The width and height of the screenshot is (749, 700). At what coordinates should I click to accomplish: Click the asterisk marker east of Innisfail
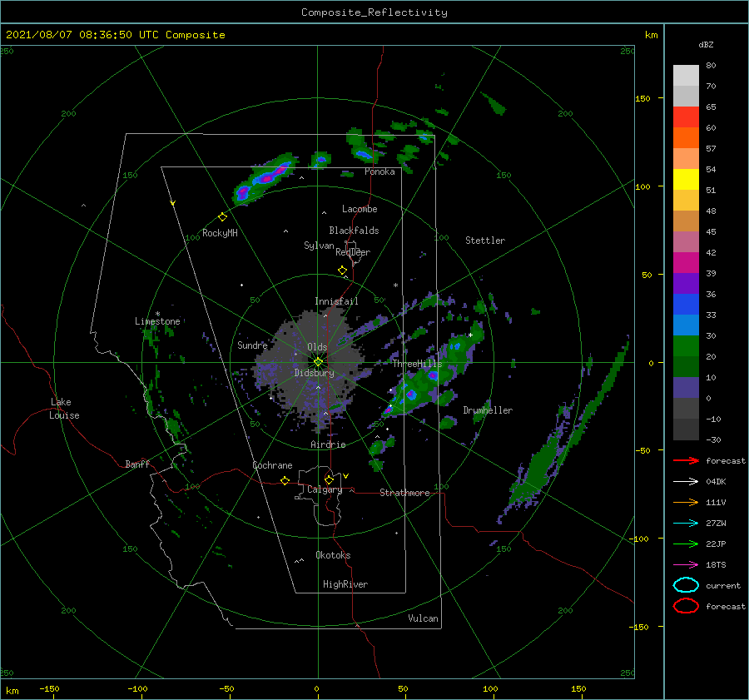point(395,285)
